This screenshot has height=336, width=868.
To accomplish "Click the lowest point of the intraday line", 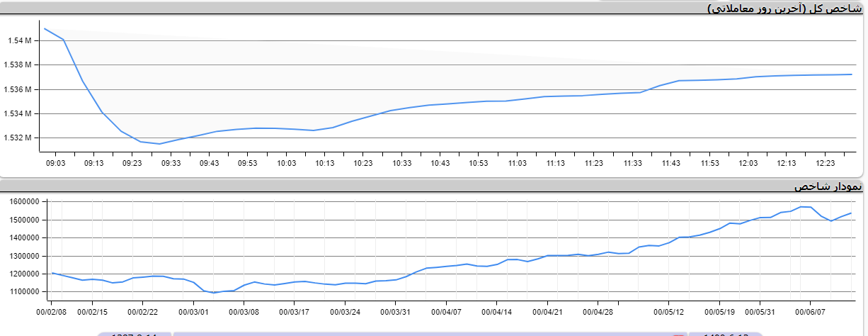I will click(159, 144).
